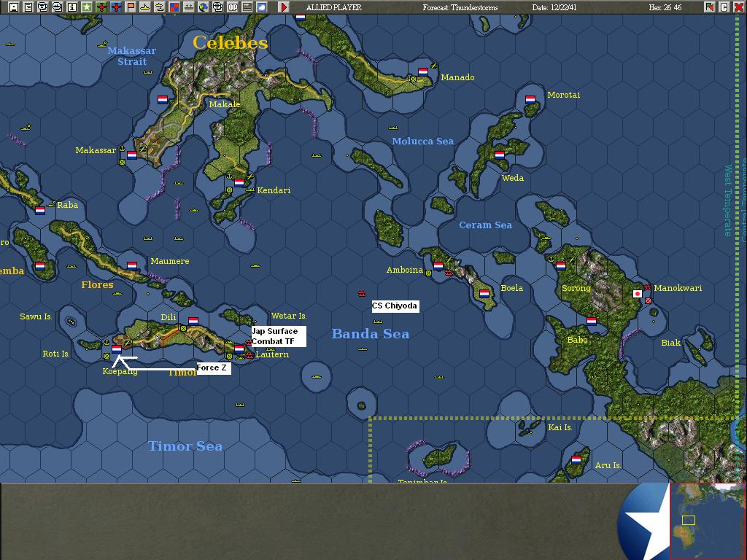Viewport: 747px width, 560px height.
Task: Click the information "i" icon
Action: [71, 6]
